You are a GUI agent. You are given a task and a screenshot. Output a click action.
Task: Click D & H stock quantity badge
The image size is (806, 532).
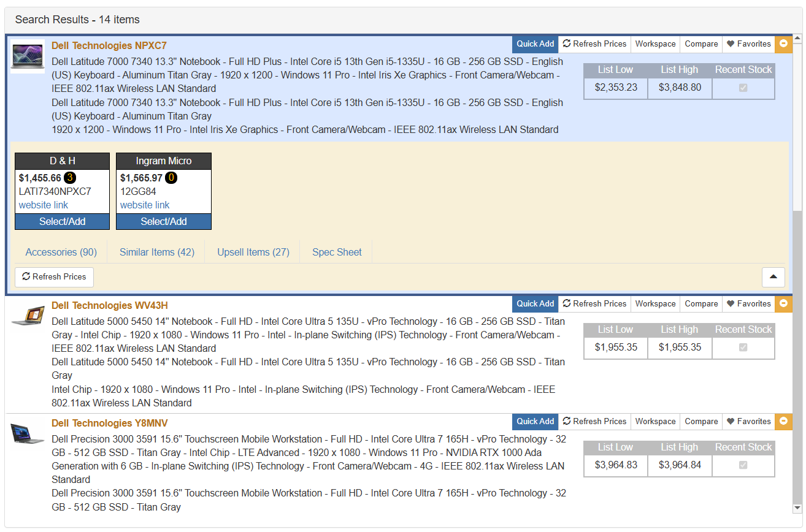pyautogui.click(x=70, y=178)
